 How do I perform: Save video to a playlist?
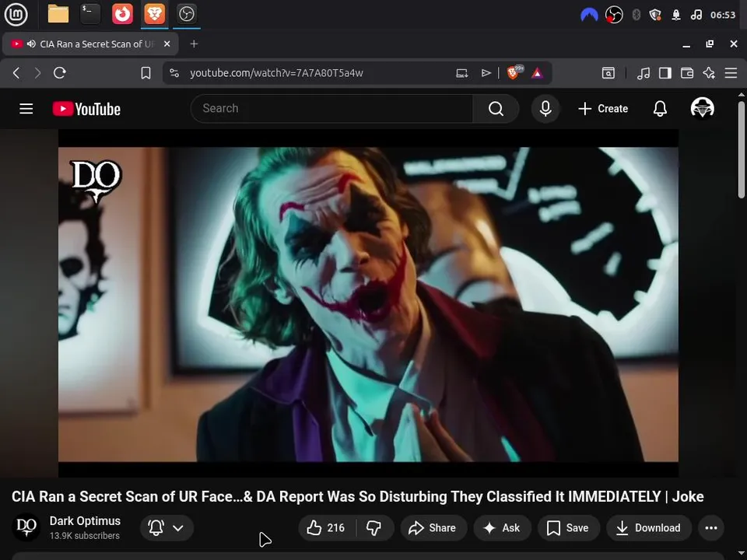point(568,527)
